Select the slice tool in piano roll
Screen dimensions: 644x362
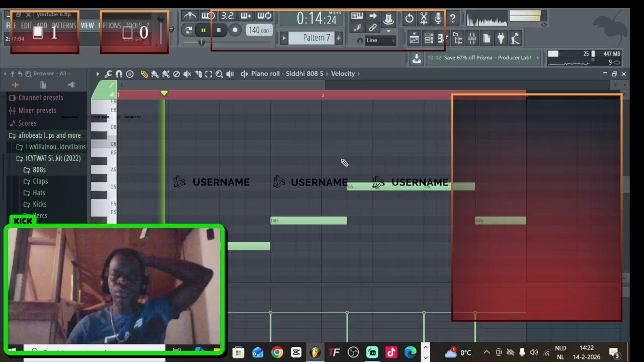click(x=198, y=74)
